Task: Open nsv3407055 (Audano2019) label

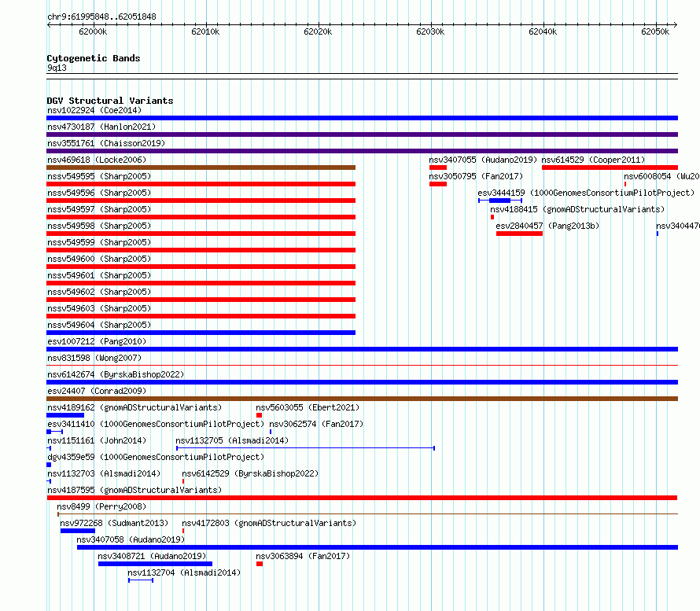Action: pos(483,160)
